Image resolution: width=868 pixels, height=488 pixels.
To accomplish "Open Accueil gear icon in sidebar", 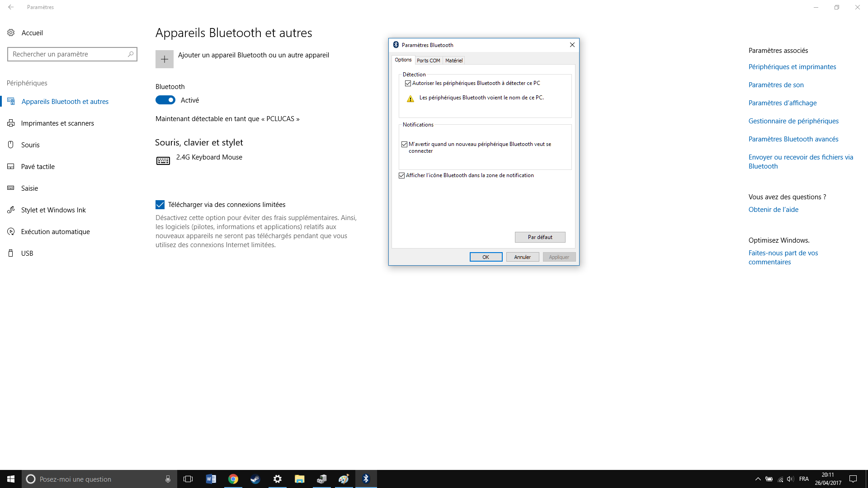I will tap(11, 33).
